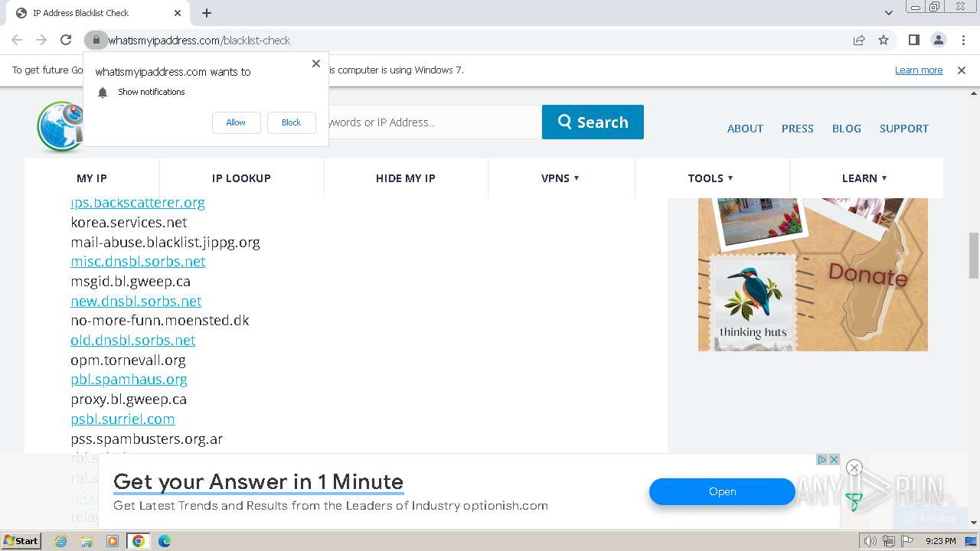Reload the current page
Screen dimensions: 980x551
coord(66,40)
